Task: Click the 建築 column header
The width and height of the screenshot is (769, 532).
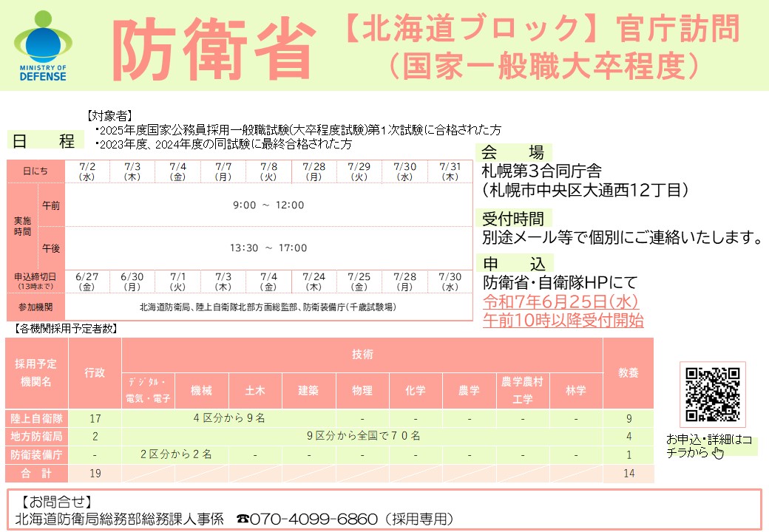Action: (x=308, y=390)
